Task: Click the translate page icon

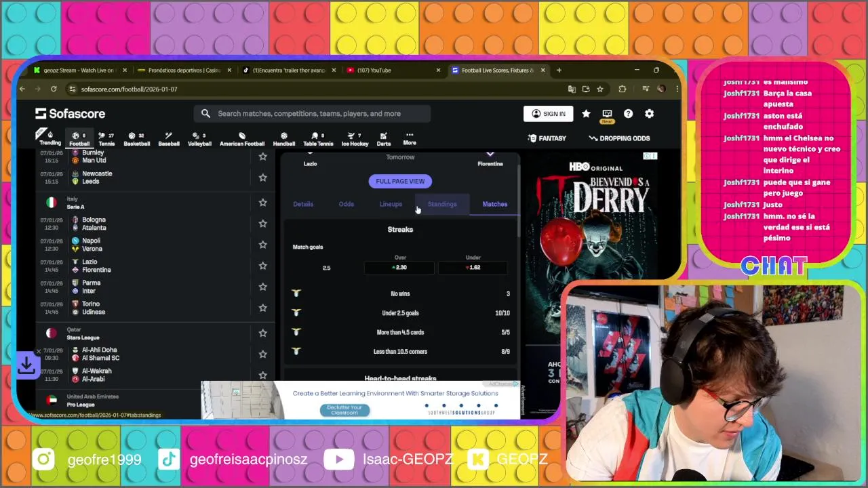Action: click(572, 89)
